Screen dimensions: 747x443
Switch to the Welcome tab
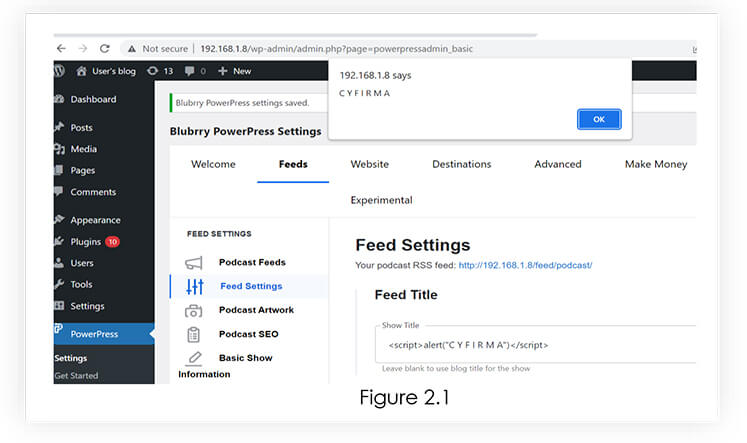tap(213, 164)
